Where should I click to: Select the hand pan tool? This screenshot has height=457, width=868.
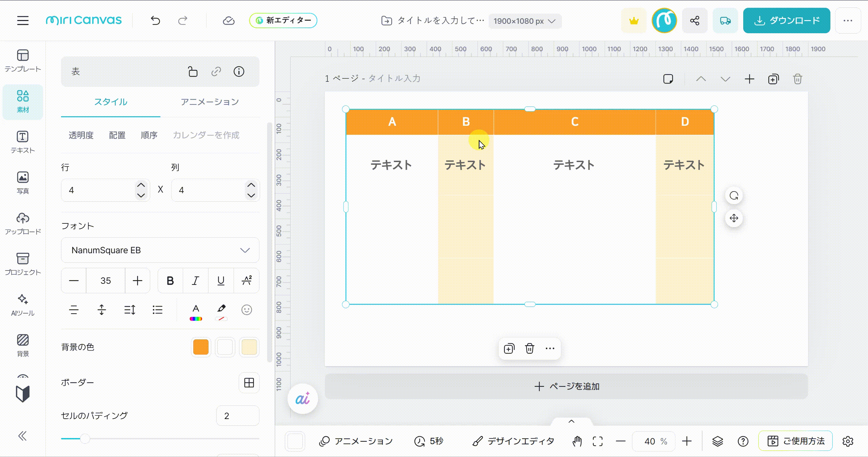tap(577, 441)
